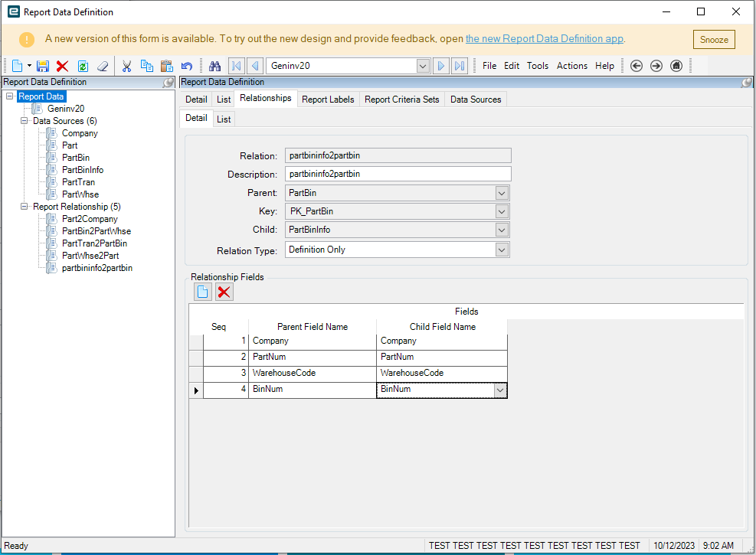Delete relationship field with red X icon
This screenshot has height=555, width=756.
[224, 292]
